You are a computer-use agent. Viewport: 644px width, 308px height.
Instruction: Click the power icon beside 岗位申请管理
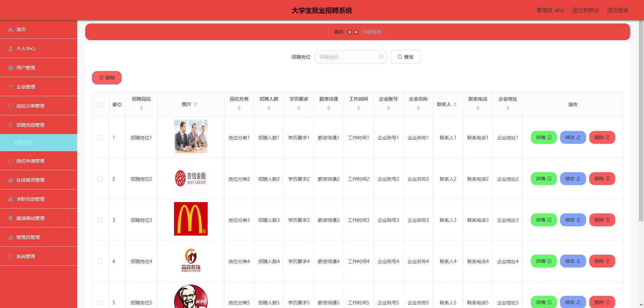11,161
